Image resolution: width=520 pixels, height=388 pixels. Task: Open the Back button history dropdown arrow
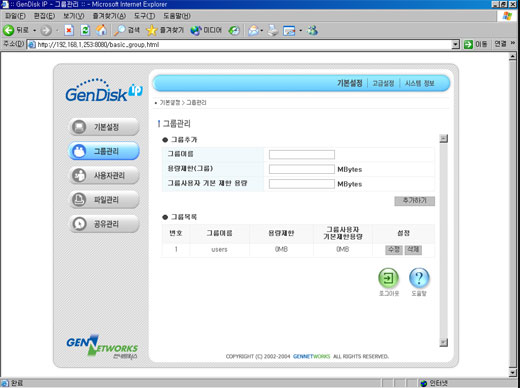coord(34,31)
